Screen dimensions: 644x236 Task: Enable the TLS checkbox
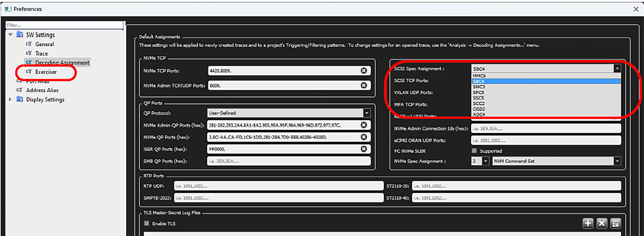click(x=147, y=223)
